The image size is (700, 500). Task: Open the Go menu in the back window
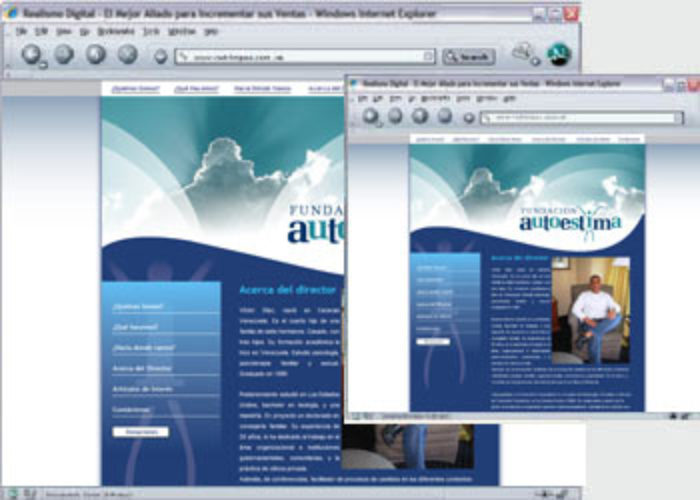pos(85,31)
